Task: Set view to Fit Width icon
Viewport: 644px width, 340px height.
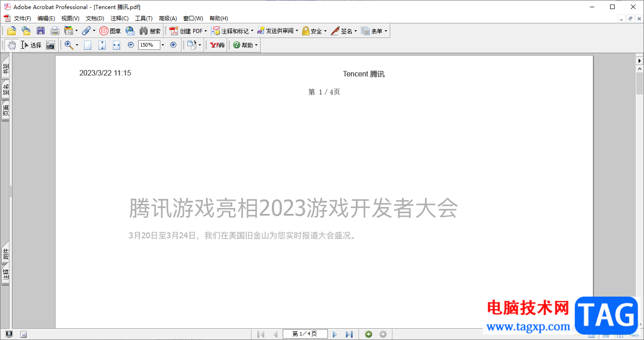Action: click(117, 45)
